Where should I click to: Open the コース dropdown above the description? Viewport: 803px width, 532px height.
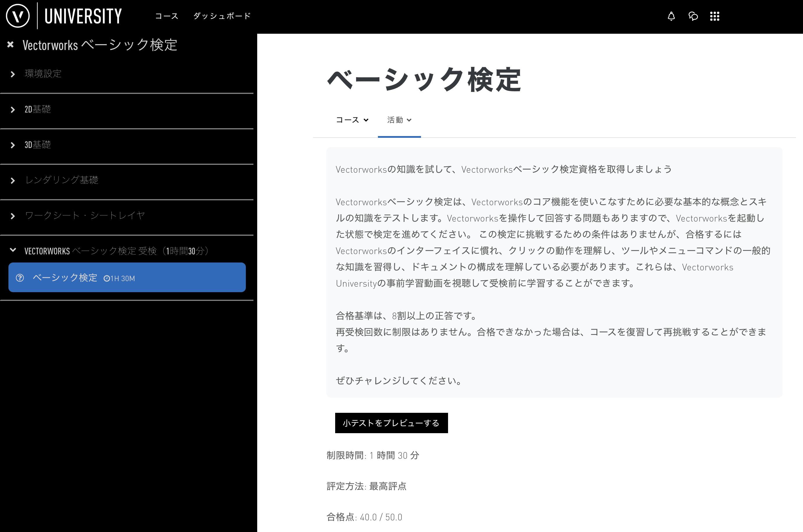pyautogui.click(x=352, y=120)
